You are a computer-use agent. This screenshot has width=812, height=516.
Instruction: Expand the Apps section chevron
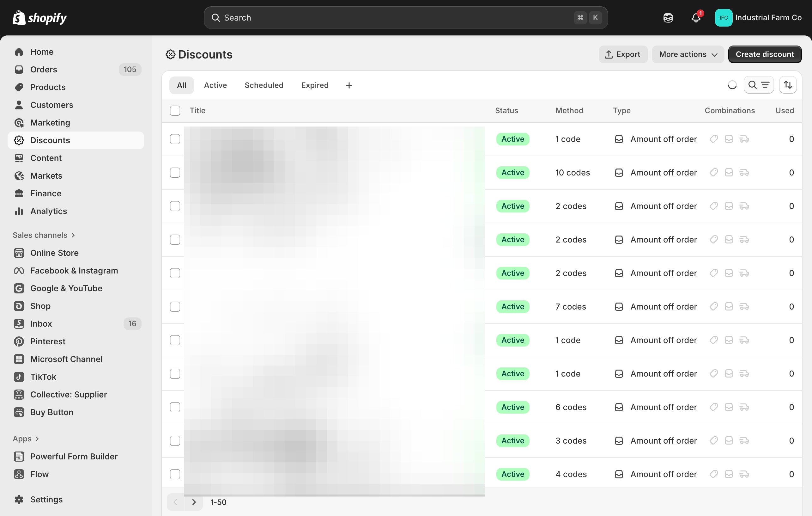[x=37, y=439]
